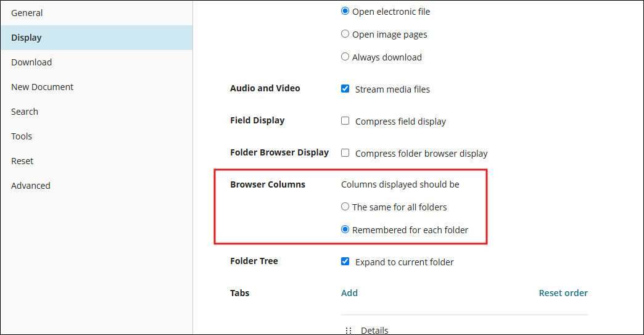
Task: Open the Advanced settings section
Action: coord(96,186)
